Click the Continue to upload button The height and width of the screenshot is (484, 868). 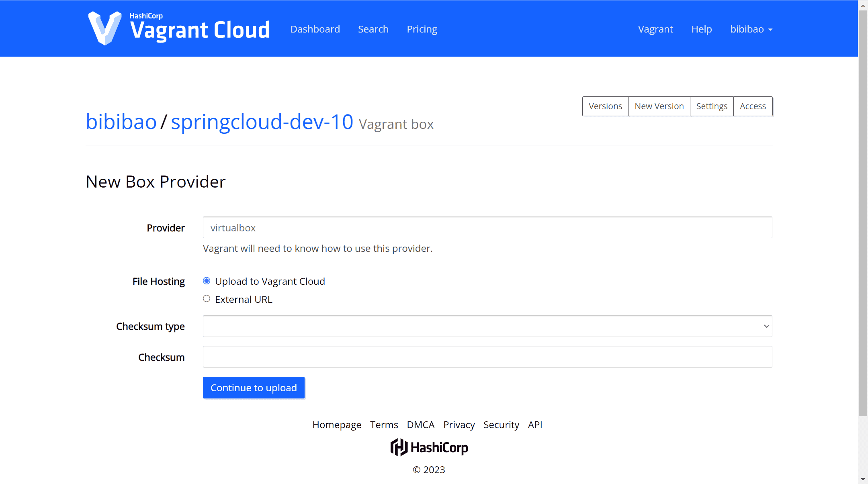[x=254, y=388]
